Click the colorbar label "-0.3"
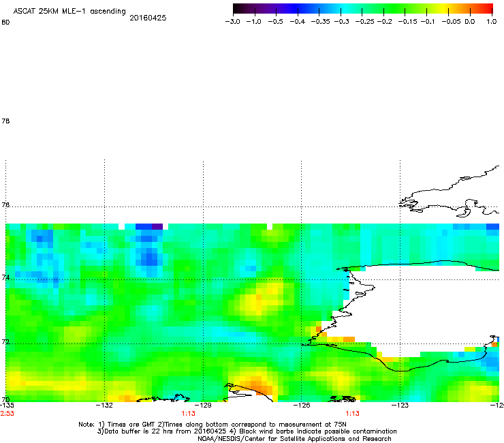The image size is (504, 443). 341,22
